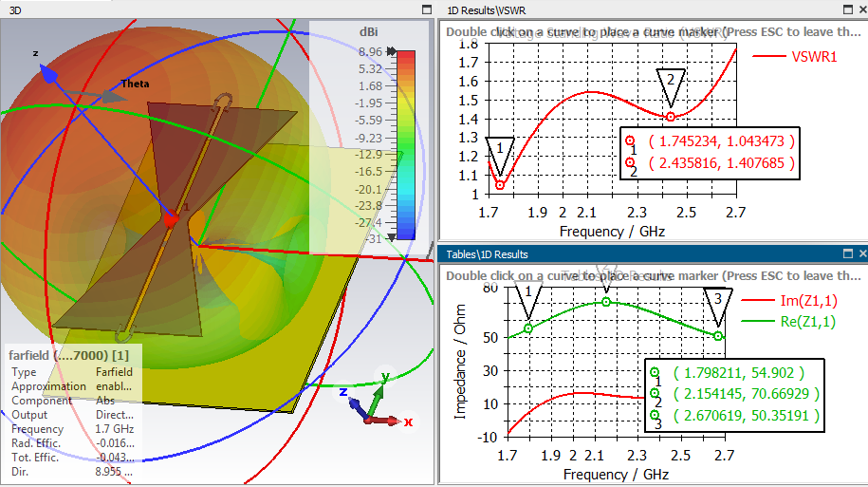This screenshot has height=487, width=868.
Task: Click marker value 1.798211, 54.902
Action: coord(738,373)
